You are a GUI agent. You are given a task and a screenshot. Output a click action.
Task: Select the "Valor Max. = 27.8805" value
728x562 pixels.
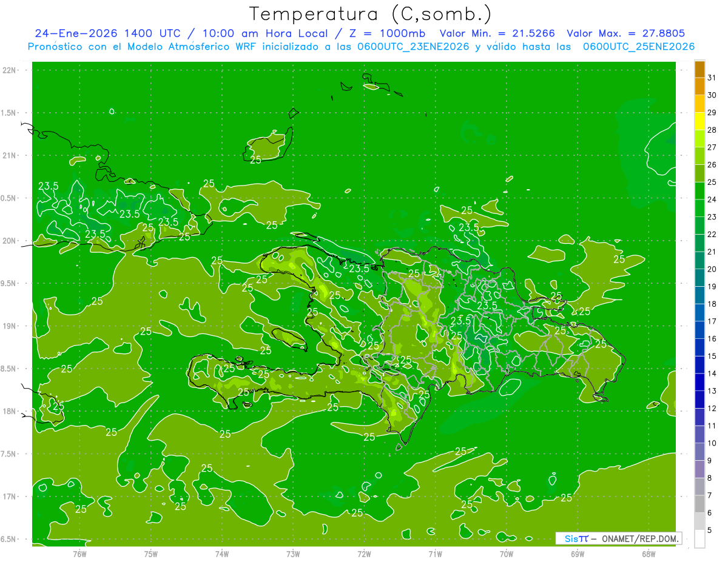(x=625, y=33)
